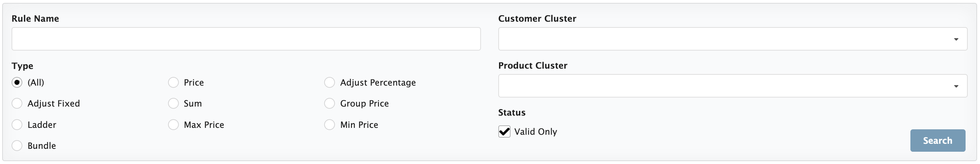Select the Price type option
Image resolution: width=980 pixels, height=164 pixels.
(173, 82)
